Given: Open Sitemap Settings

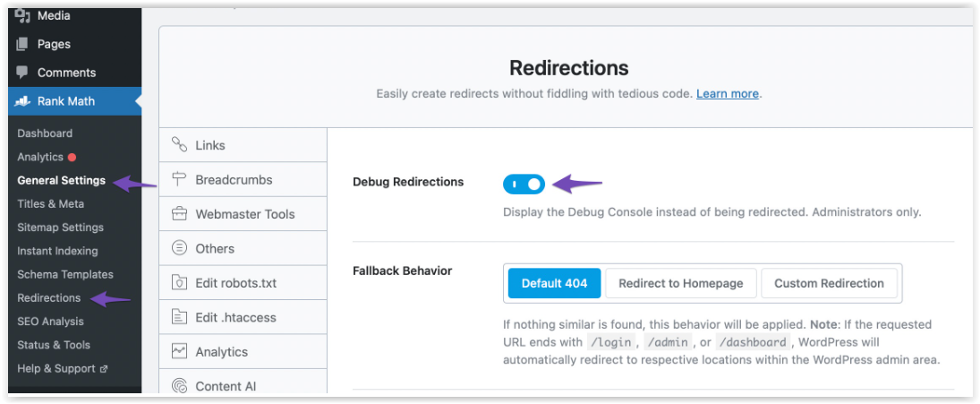Looking at the screenshot, I should pos(61,228).
